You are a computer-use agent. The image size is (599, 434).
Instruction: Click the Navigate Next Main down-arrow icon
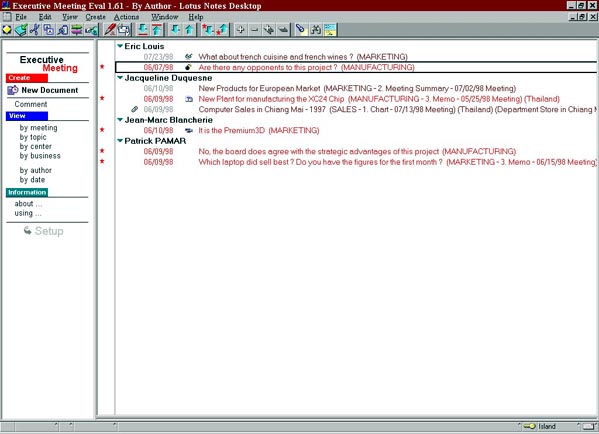pyautogui.click(x=175, y=29)
